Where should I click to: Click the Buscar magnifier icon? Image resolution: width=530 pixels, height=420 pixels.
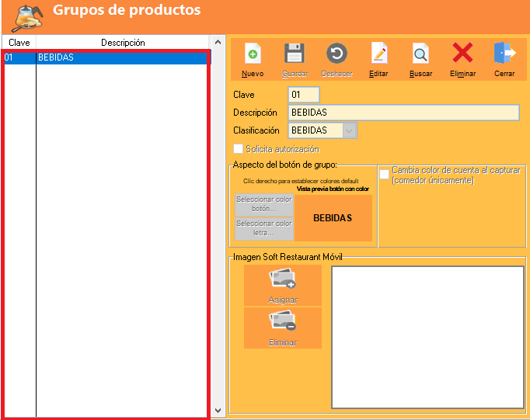420,54
